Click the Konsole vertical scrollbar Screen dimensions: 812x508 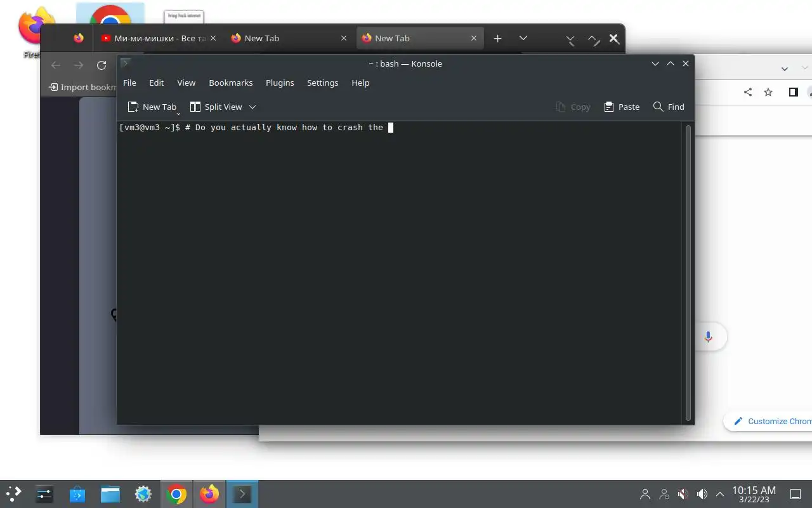(688, 273)
